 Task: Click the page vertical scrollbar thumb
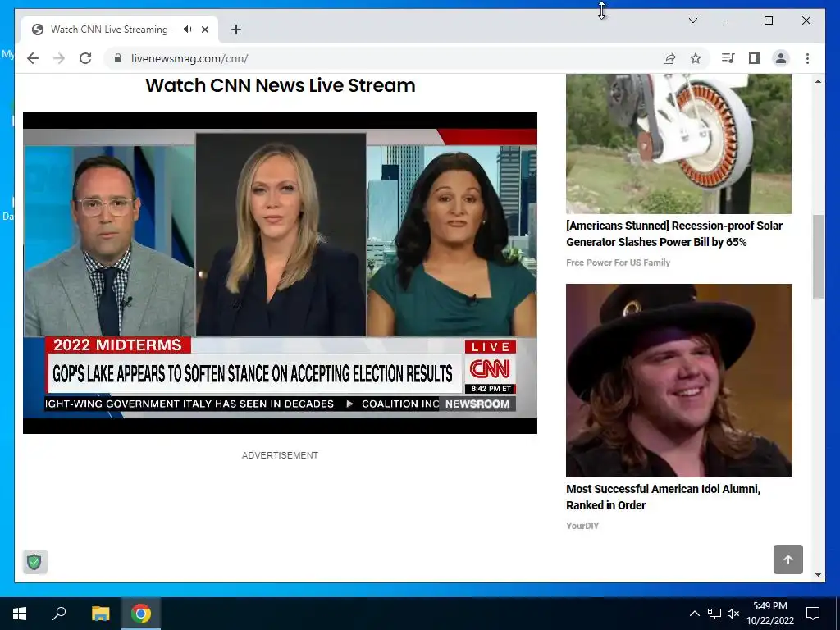click(818, 257)
